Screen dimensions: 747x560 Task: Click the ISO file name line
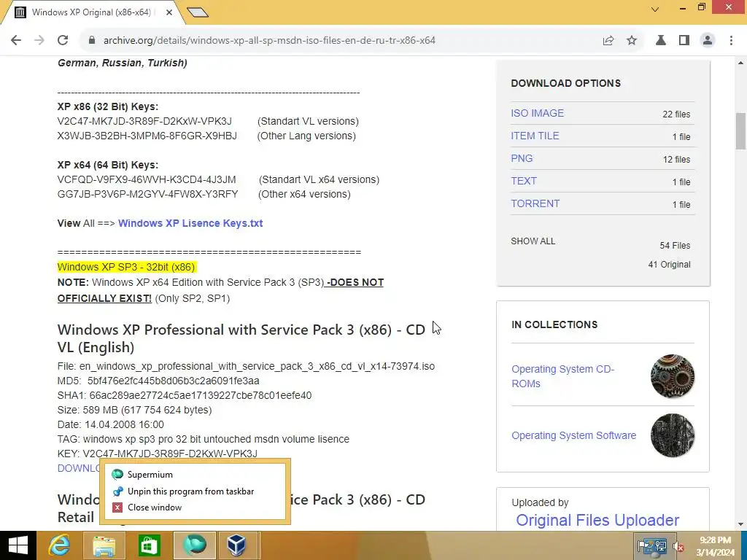(x=246, y=366)
